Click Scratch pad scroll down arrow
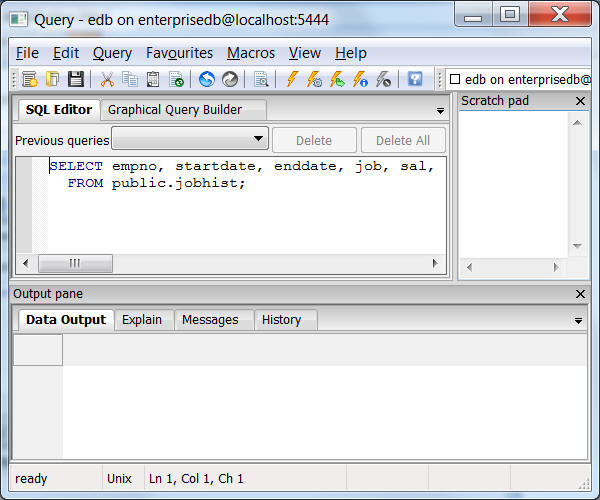This screenshot has width=600, height=500. point(577,246)
